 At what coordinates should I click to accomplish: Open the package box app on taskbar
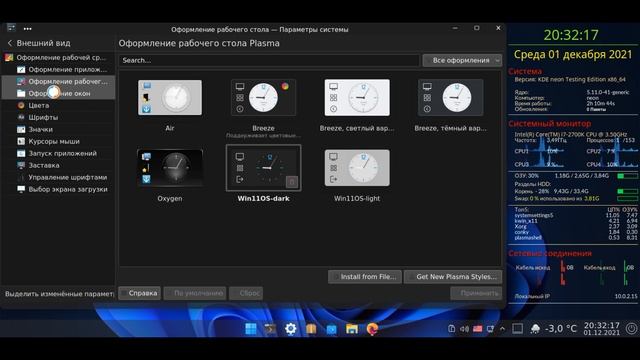click(311, 329)
